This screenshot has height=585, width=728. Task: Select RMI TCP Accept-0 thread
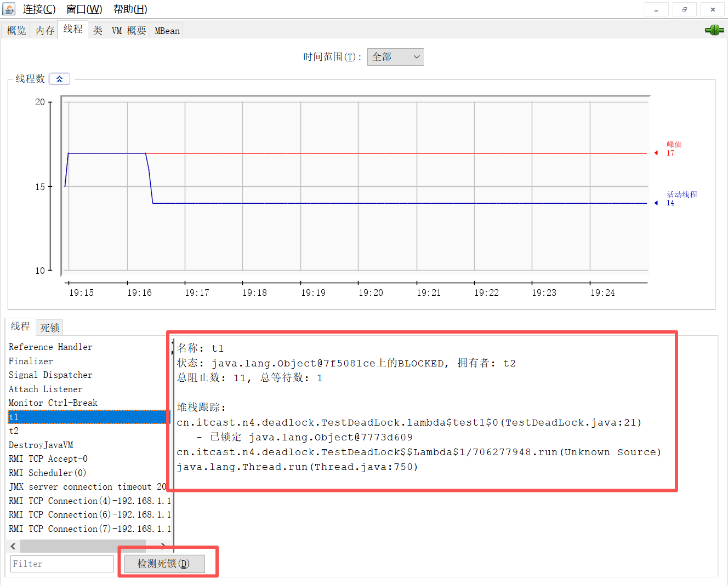click(89, 459)
